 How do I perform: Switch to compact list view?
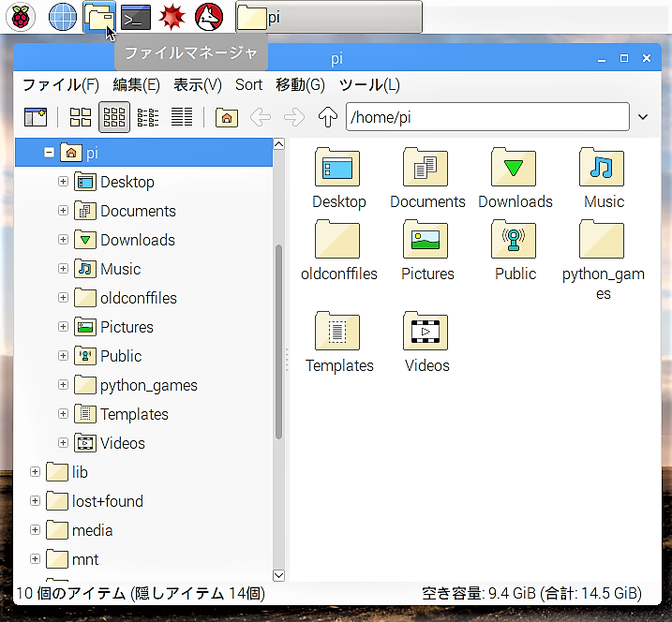click(148, 117)
